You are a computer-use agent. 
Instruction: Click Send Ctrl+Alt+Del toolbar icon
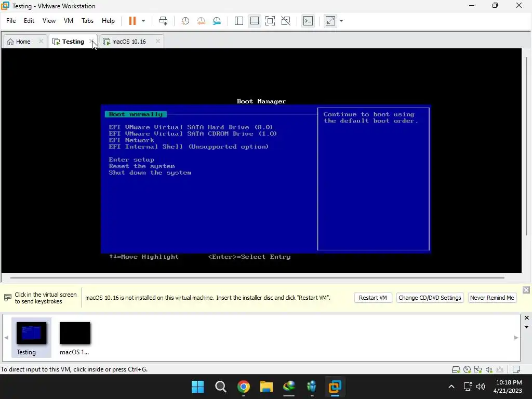163,21
